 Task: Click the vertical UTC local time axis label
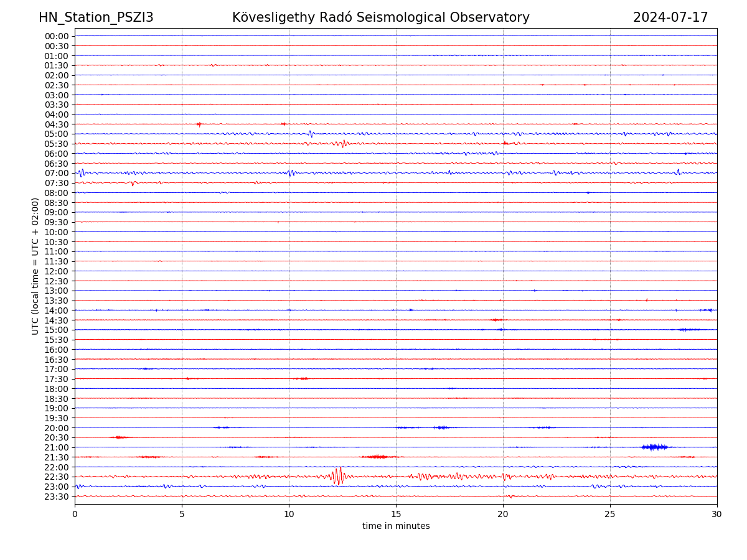coord(35,266)
